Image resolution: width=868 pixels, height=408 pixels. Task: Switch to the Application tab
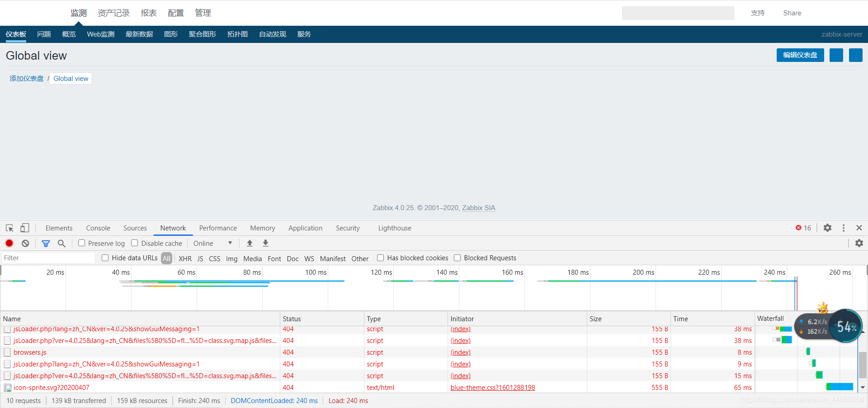[306, 228]
